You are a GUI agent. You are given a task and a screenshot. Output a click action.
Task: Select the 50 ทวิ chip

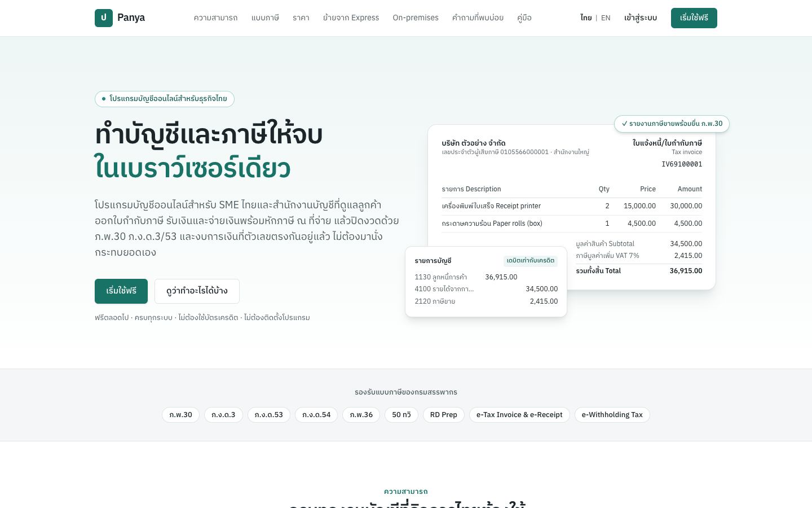click(x=401, y=415)
